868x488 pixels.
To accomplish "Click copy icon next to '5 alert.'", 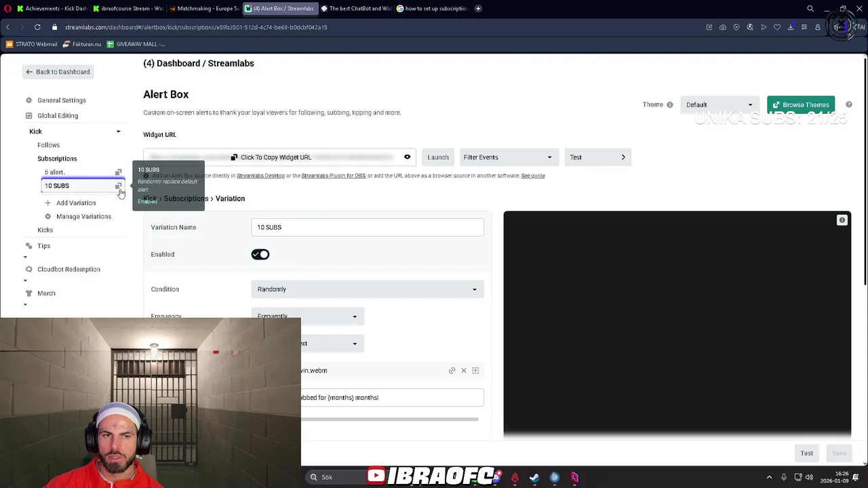I will (118, 172).
